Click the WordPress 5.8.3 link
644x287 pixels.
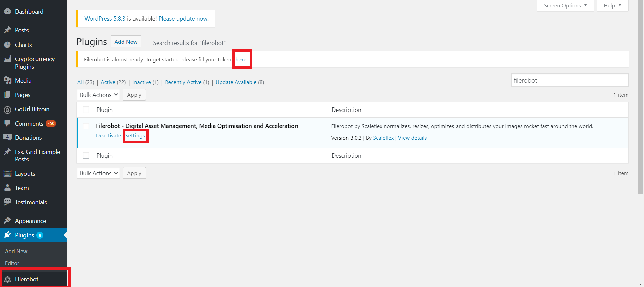[x=105, y=18]
